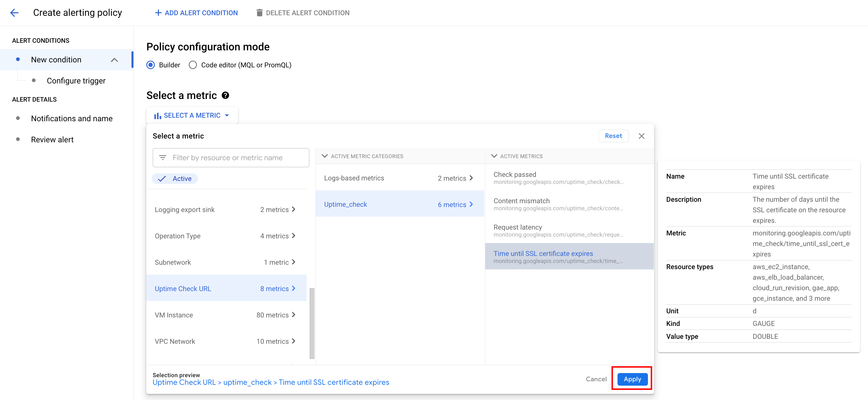Select the Builder radio button
The image size is (868, 400).
[151, 65]
